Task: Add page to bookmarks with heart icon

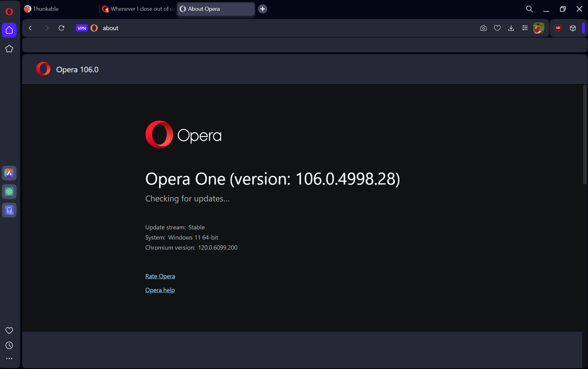Action: [x=497, y=28]
